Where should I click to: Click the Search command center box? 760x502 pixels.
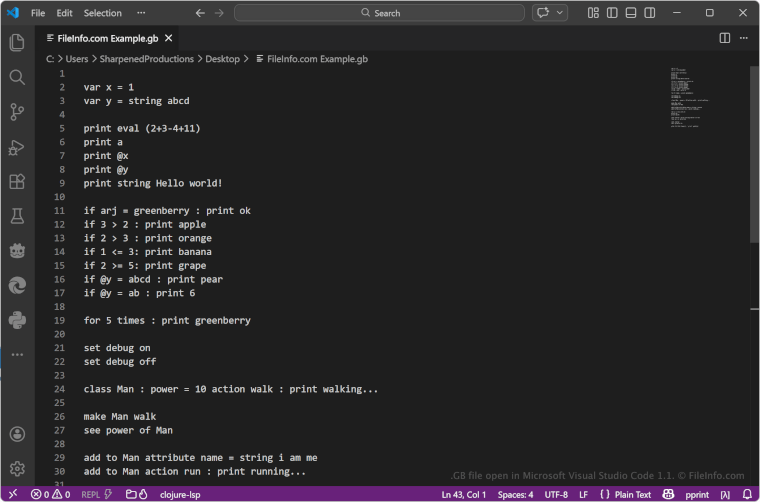pyautogui.click(x=380, y=13)
